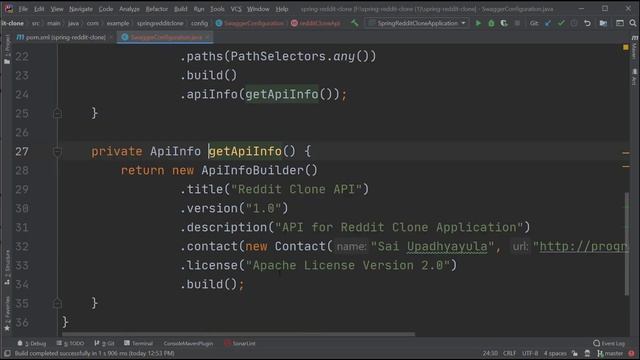The height and width of the screenshot is (360, 640).
Task: Click the SwaggerConfiguration breadcrumb in navigation bar
Action: 249,23
